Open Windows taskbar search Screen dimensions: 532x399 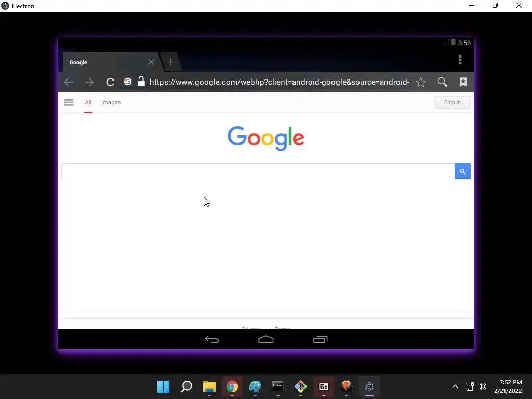(187, 387)
